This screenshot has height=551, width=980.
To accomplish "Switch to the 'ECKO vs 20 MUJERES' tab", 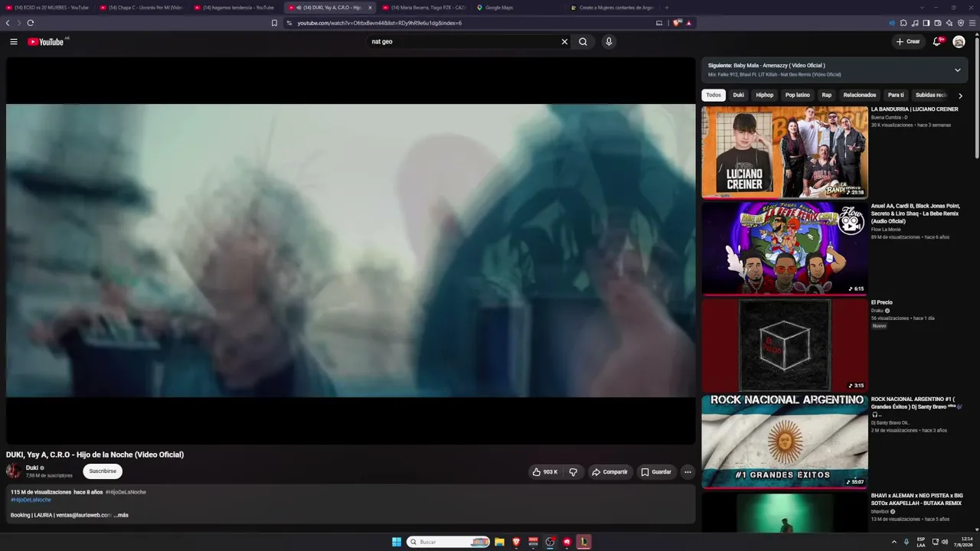I will [x=47, y=8].
